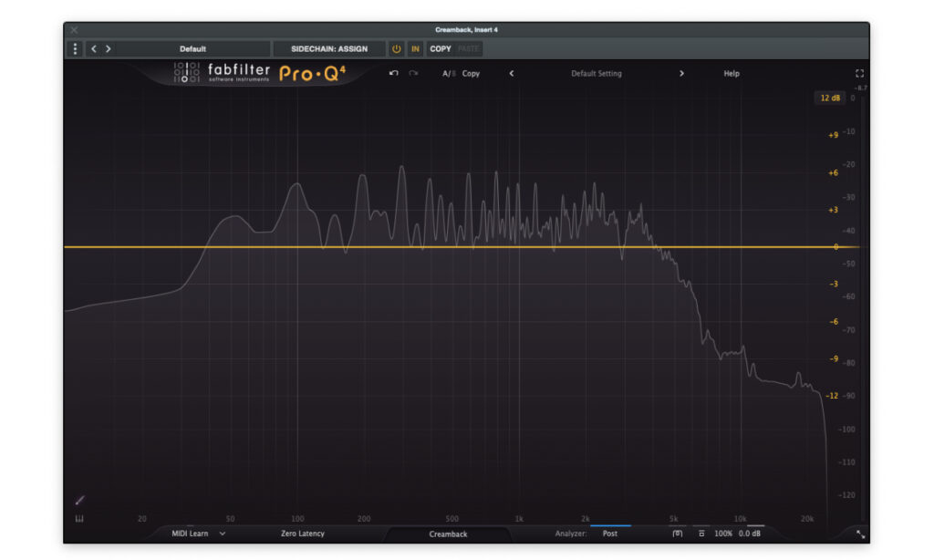Screen dimensions: 934x560
Task: Redo the last change
Action: (413, 73)
